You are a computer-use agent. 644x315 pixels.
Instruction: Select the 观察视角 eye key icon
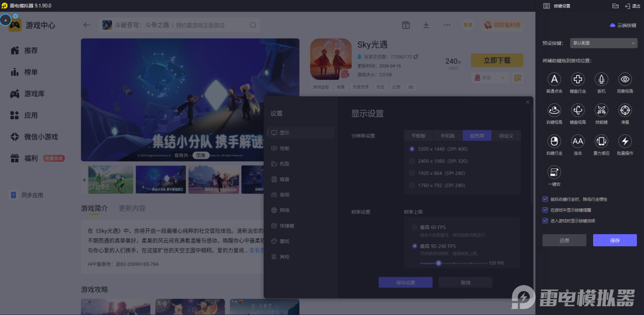point(625,79)
